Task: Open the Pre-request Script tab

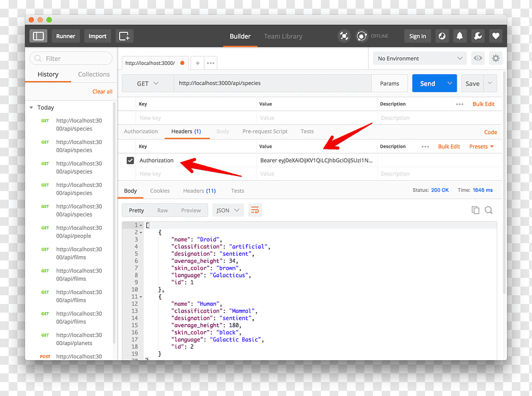Action: 265,131
